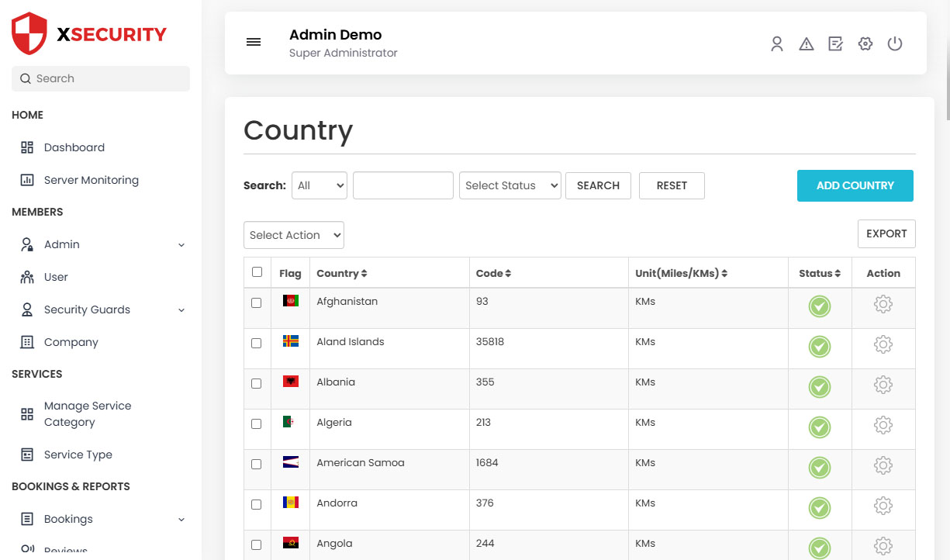
Task: Open the Select Action dropdown
Action: point(294,235)
